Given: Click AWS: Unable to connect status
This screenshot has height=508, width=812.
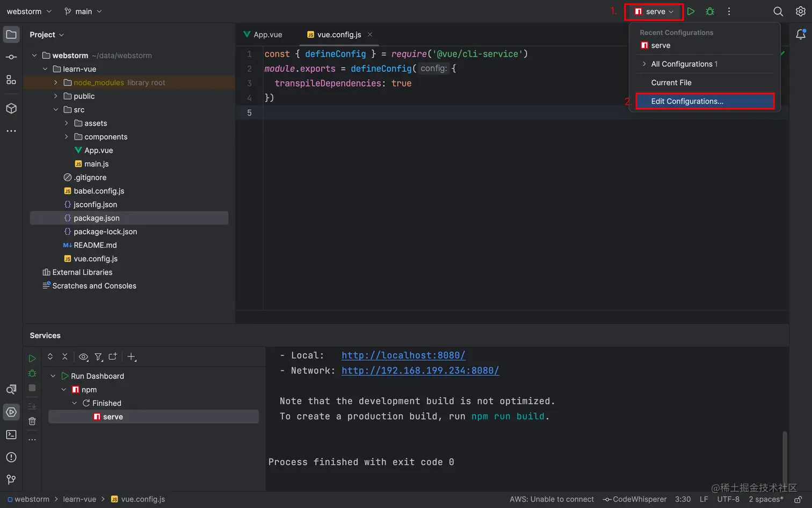Looking at the screenshot, I should pos(552,499).
